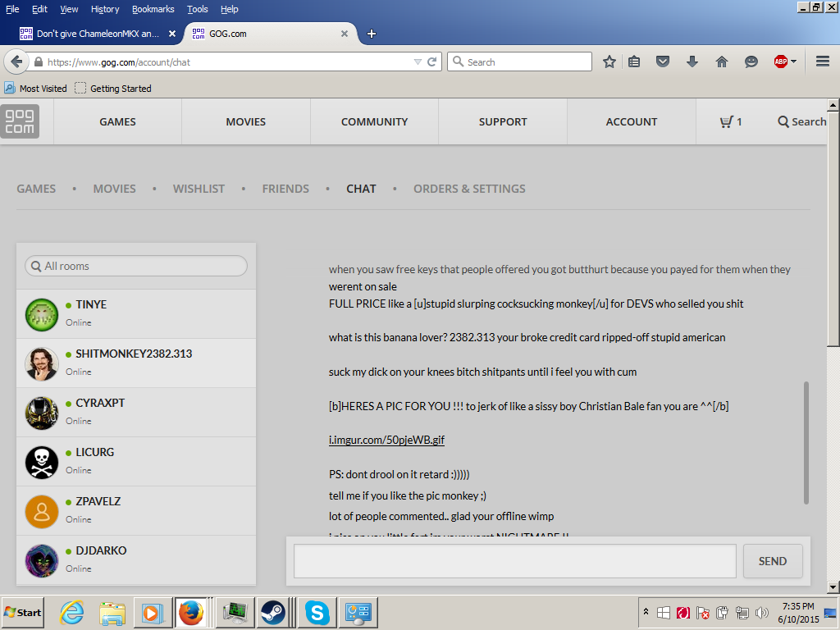Close the ChameleonMKX tab
Viewport: 840px width, 630px height.
pyautogui.click(x=172, y=34)
